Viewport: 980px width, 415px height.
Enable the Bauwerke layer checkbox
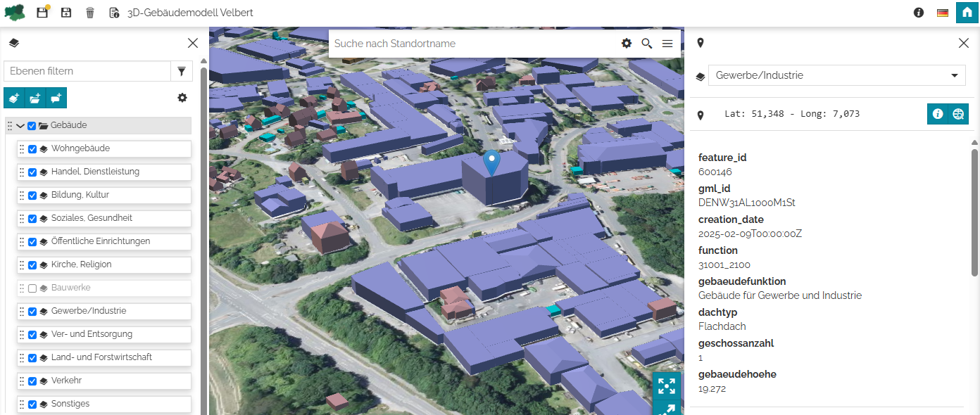(x=32, y=288)
